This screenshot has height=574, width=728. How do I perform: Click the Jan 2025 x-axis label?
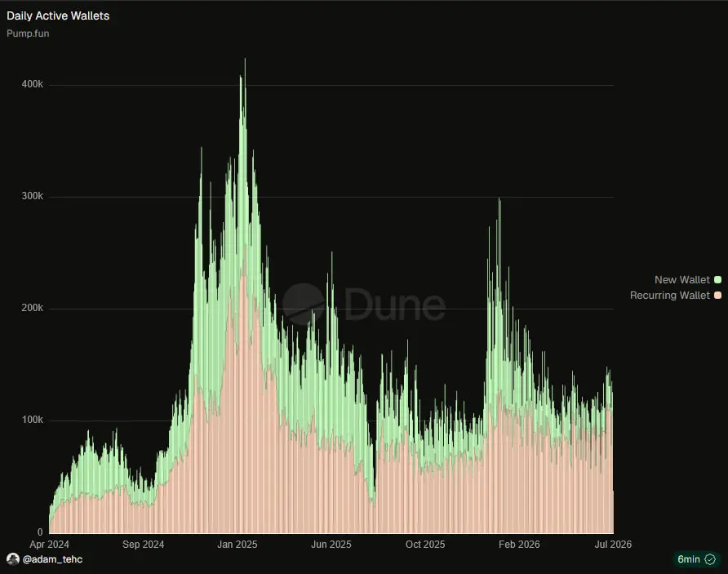(x=237, y=545)
